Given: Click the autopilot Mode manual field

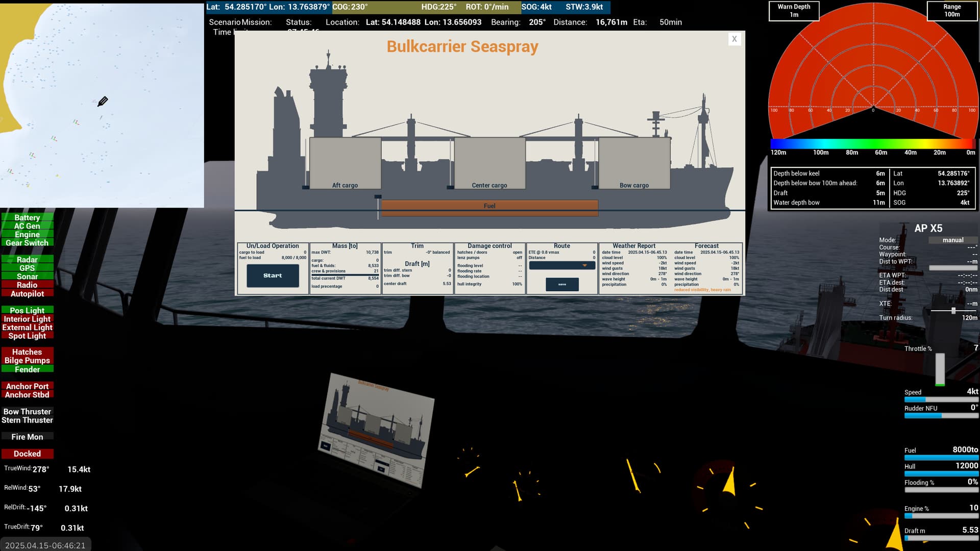Looking at the screenshot, I should pos(952,240).
